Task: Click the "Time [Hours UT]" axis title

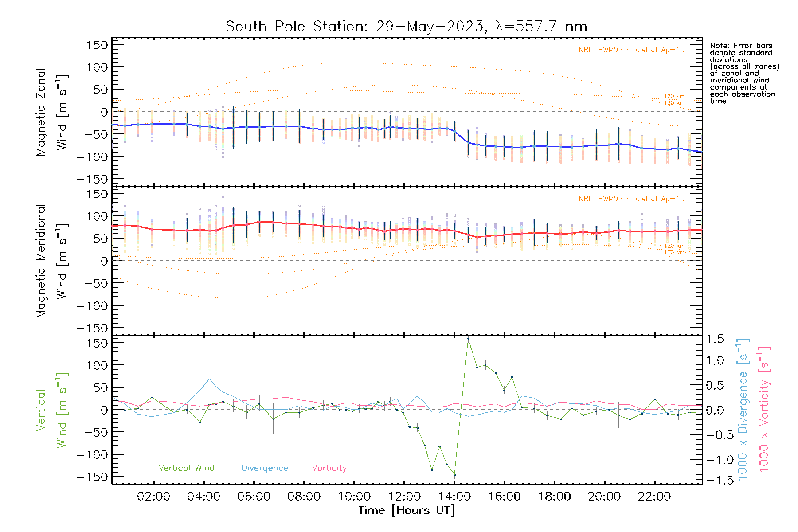Action: (407, 510)
